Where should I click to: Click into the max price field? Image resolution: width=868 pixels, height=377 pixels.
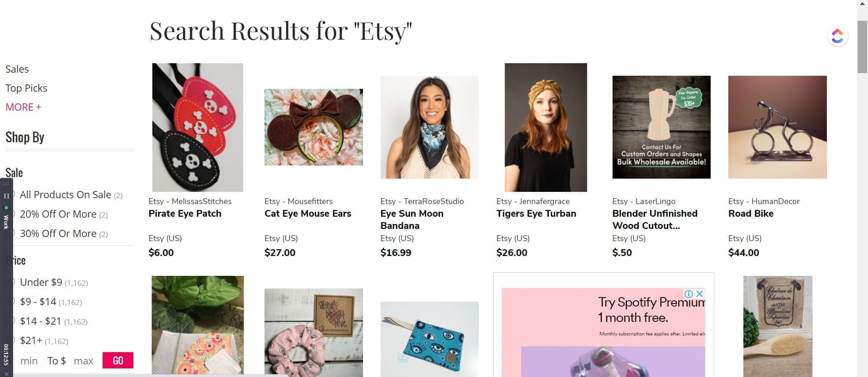click(84, 361)
